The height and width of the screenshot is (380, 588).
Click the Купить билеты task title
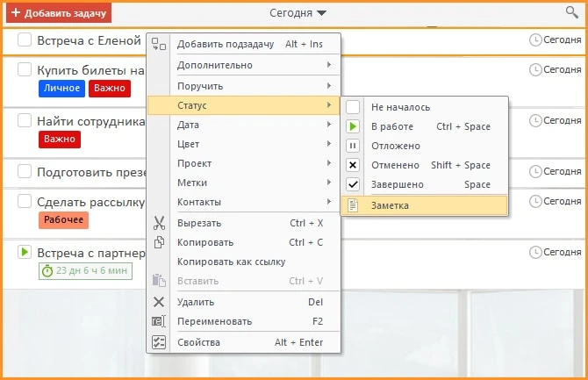coord(90,70)
